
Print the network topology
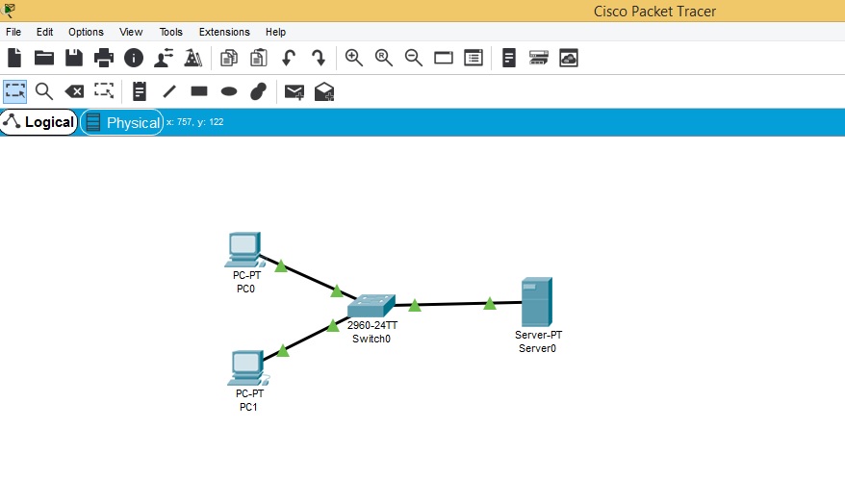(104, 58)
